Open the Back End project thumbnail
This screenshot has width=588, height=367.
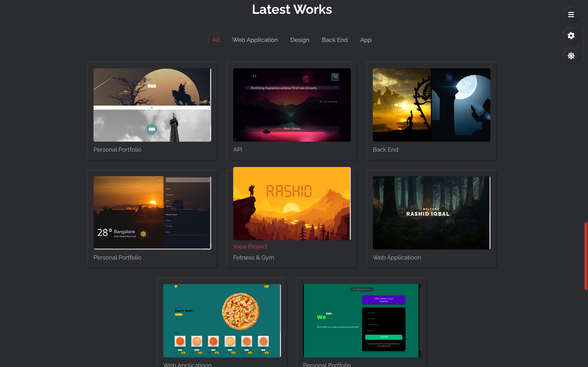point(431,104)
